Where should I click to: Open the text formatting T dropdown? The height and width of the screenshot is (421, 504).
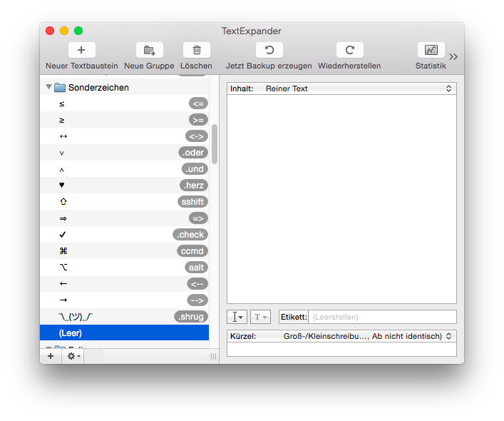[260, 317]
